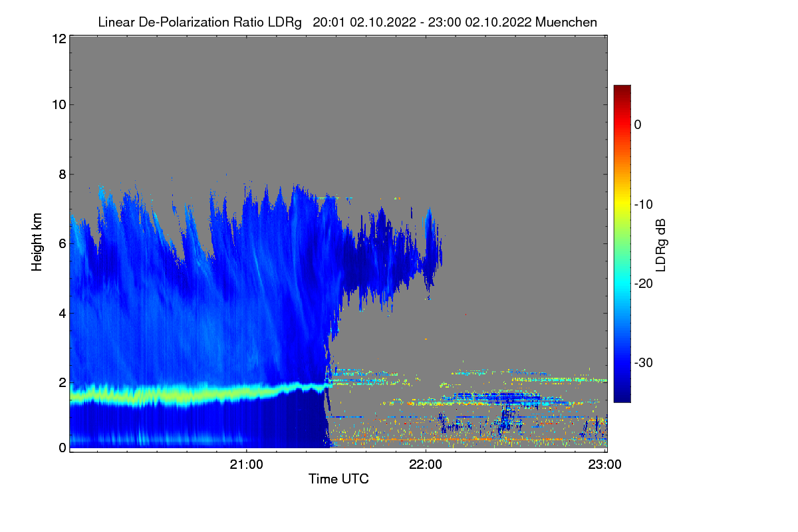Screen dimensions: 798x532
Task: Click the 'LDRg dB' colorbar label
Action: coord(661,245)
